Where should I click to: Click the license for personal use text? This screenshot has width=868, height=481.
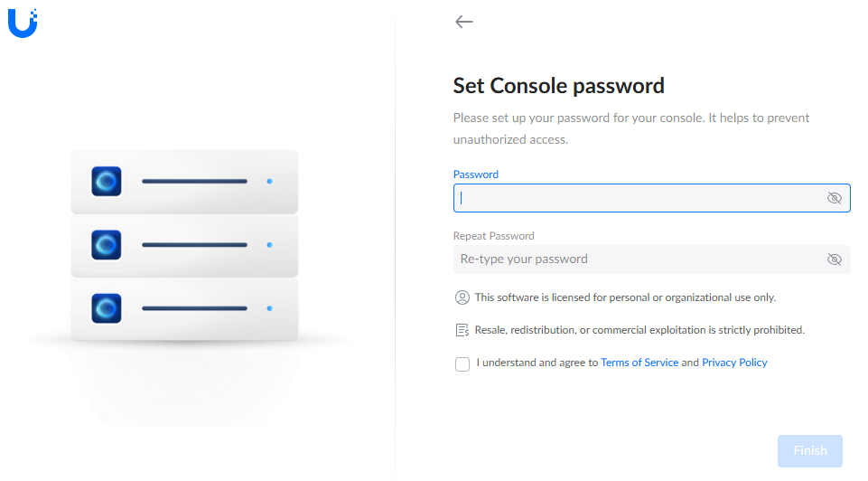tap(625, 297)
